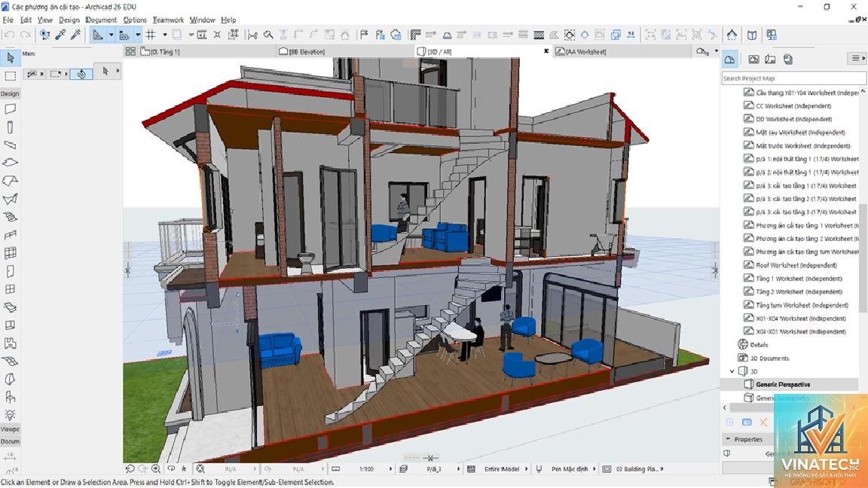Activate the Pick Up Parameters eyedropper

(60, 35)
